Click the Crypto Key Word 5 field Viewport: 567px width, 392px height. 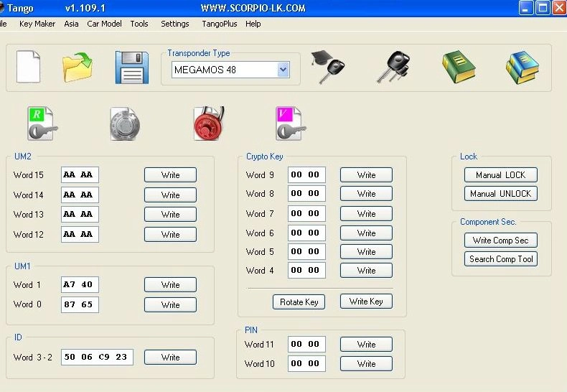306,252
